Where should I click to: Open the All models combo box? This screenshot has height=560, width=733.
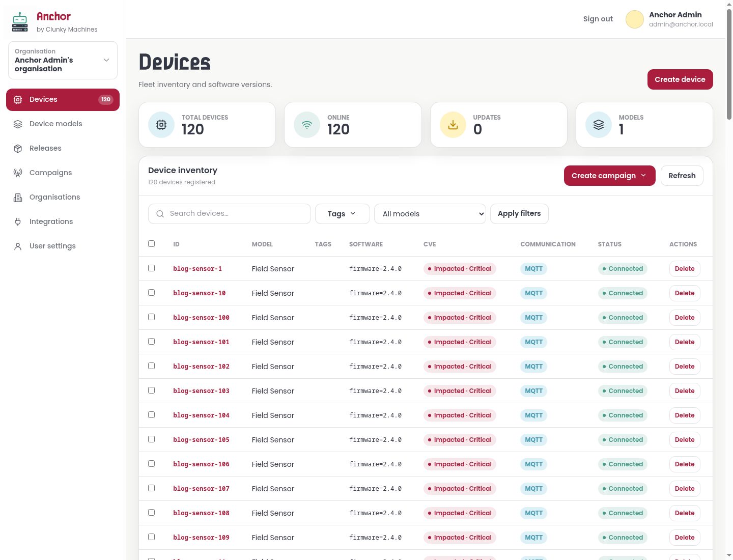coord(430,214)
